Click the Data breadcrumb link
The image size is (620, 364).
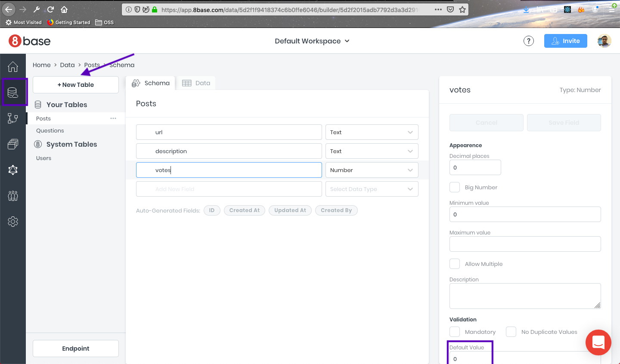[67, 65]
